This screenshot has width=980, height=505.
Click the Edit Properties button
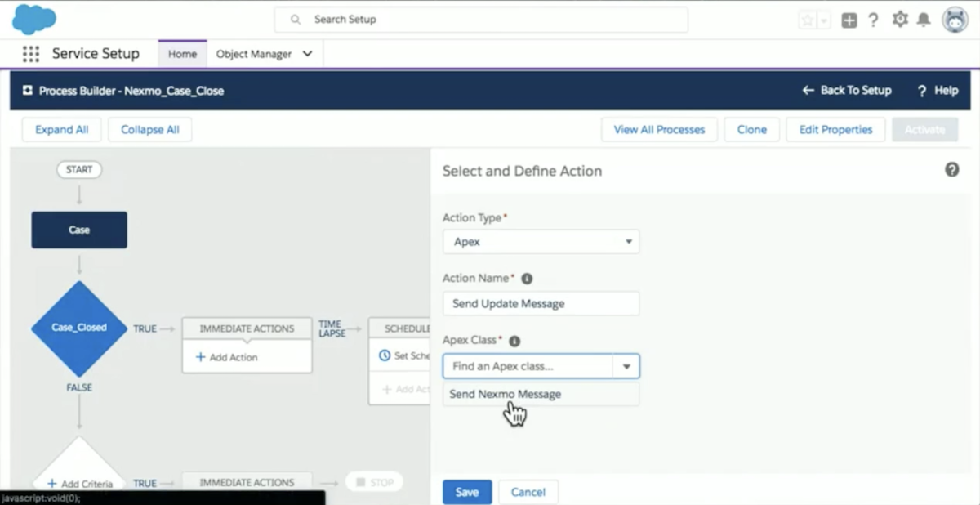point(835,129)
